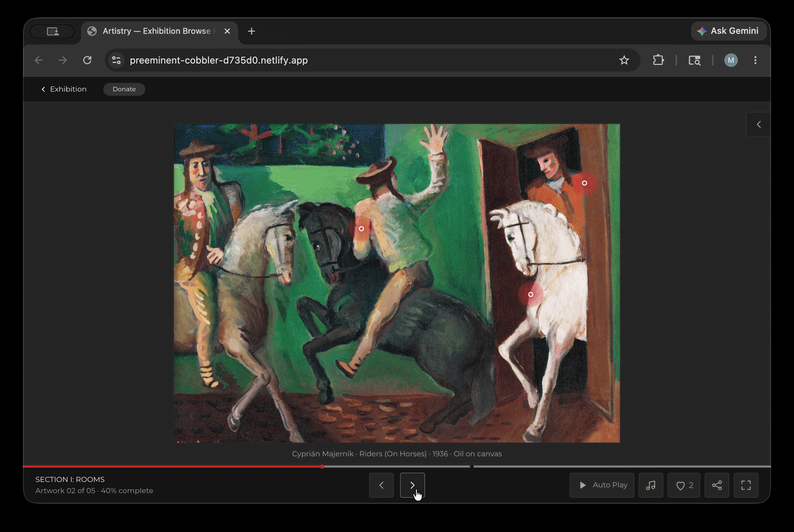Screen dimensions: 794x532
Task: Expand the collapsed side panel
Action: [x=758, y=125]
